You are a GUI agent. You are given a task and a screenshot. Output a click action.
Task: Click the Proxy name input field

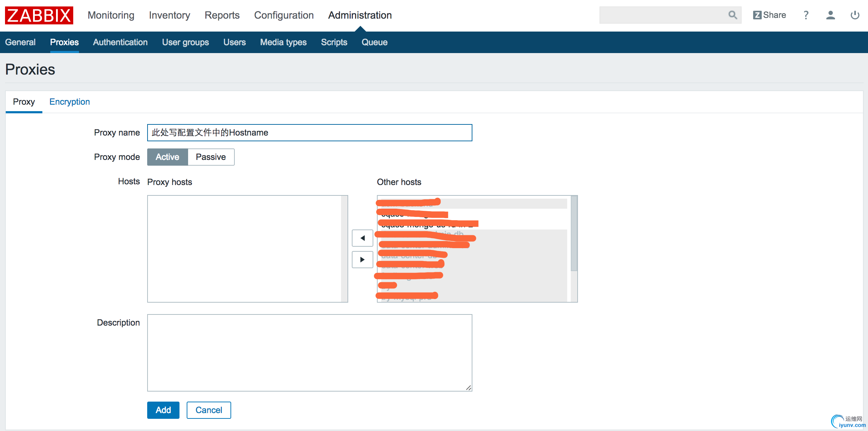point(309,133)
